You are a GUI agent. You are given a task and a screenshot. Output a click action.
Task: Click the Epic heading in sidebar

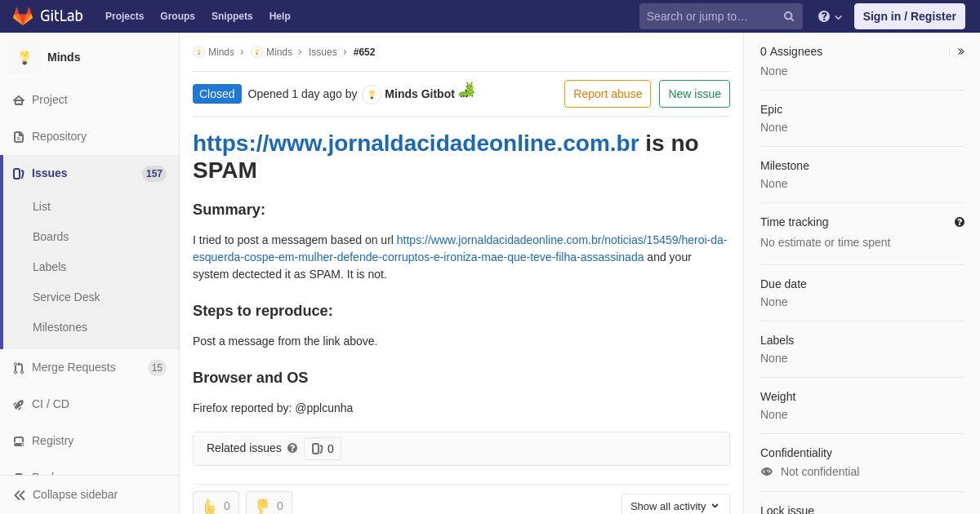771,109
